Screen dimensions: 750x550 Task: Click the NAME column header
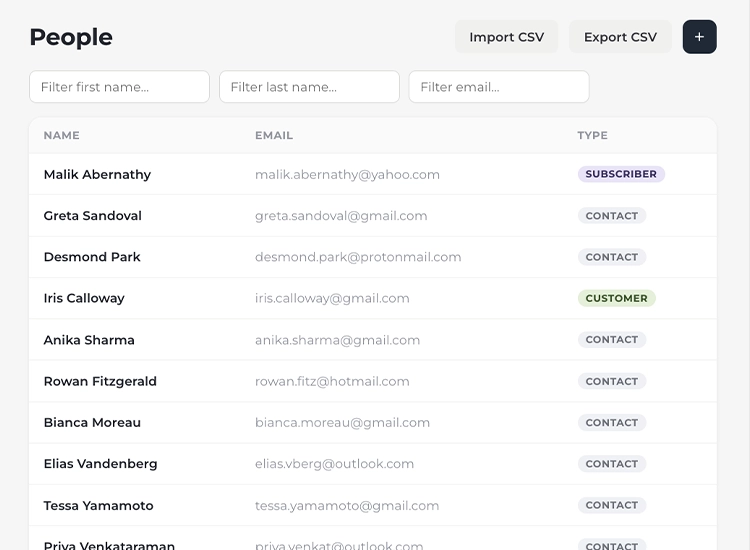pyautogui.click(x=62, y=135)
